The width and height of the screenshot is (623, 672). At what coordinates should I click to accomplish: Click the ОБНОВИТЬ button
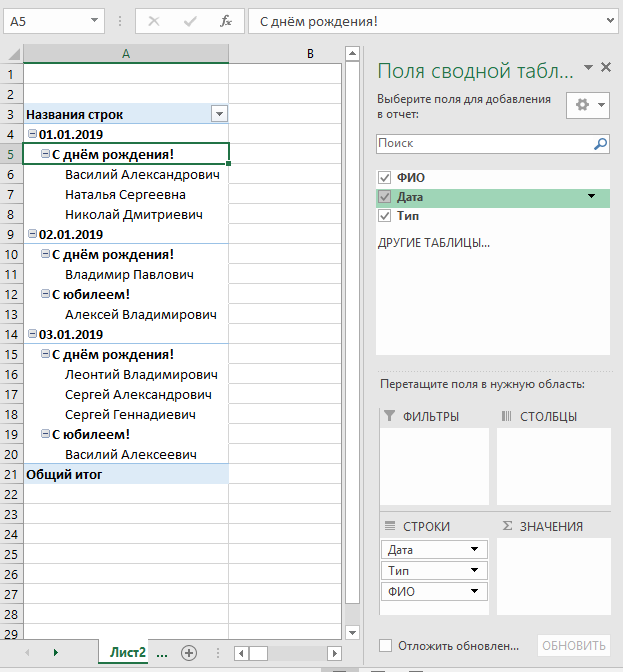[573, 646]
